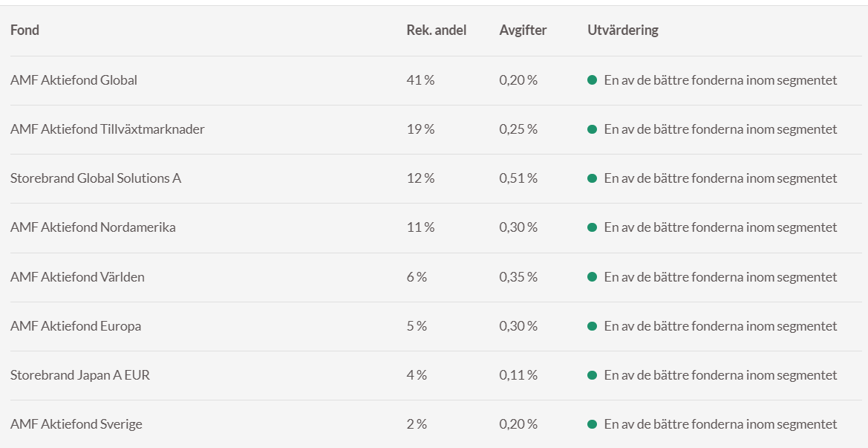868x448 pixels.
Task: Click the 41 % recommended share value
Action: (x=420, y=80)
